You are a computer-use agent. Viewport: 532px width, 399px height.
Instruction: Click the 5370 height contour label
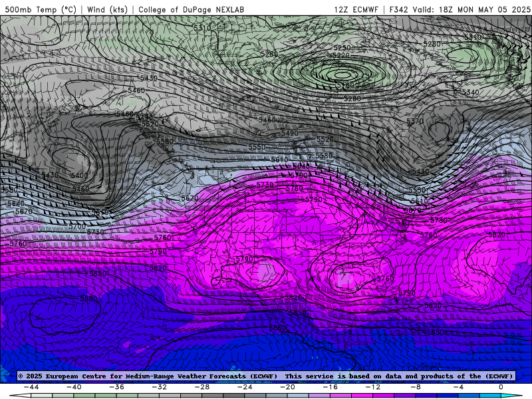[415, 121]
